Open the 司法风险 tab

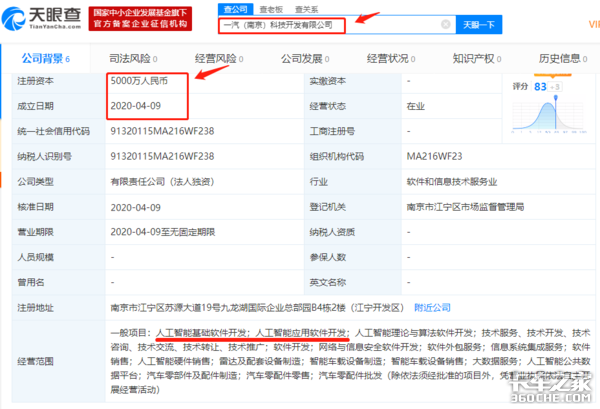[133, 59]
